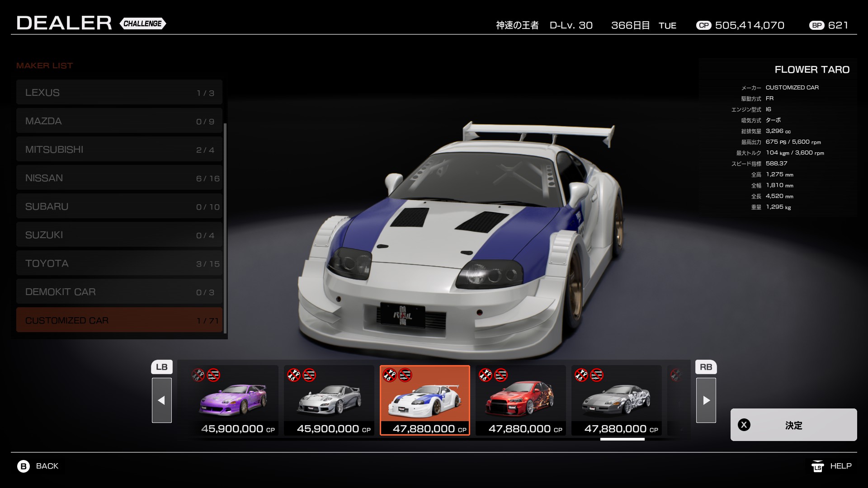This screenshot has height=488, width=868.
Task: Go to previous car with left arrow
Action: tap(162, 400)
